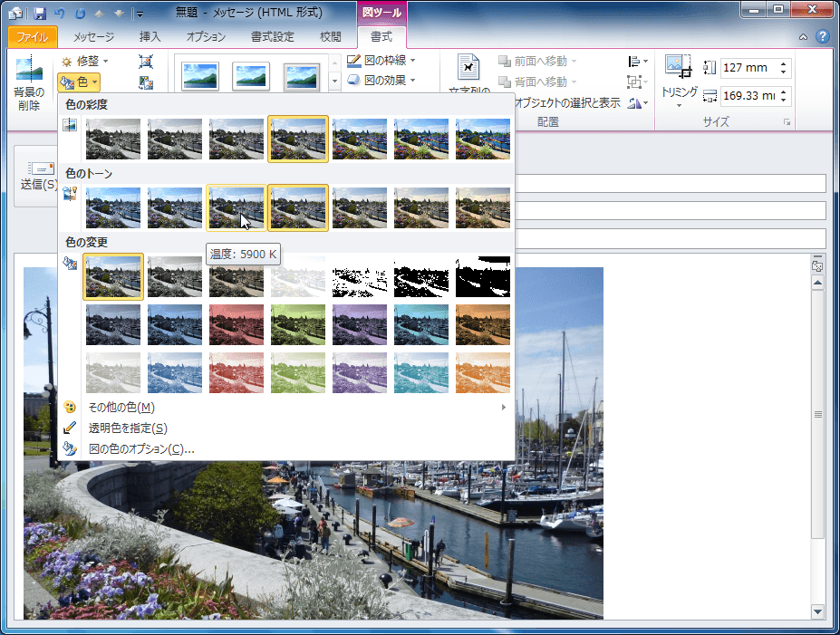Open 図の色のオプション (picture color options)

tap(140, 448)
